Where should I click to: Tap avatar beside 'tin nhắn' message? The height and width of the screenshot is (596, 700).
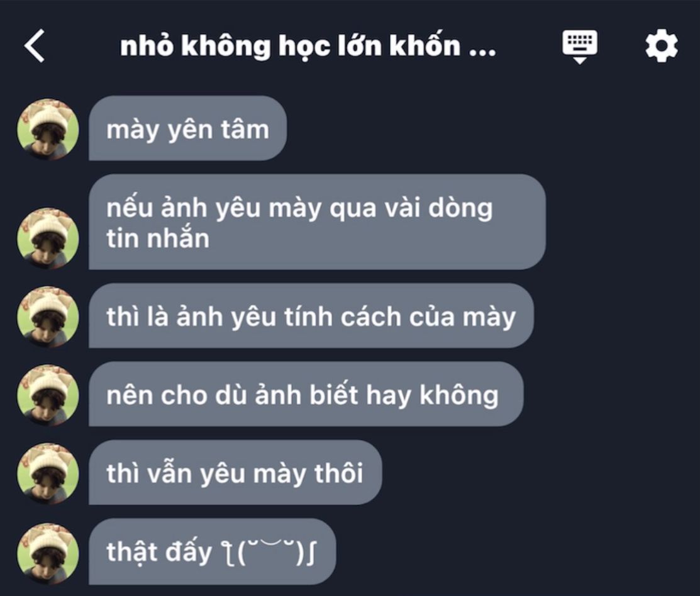(x=48, y=238)
